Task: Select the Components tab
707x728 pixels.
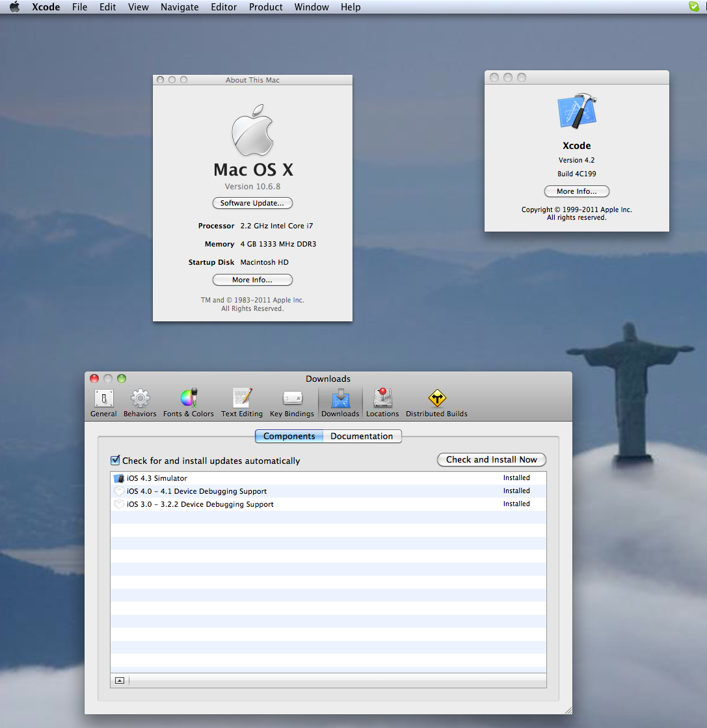Action: point(289,437)
